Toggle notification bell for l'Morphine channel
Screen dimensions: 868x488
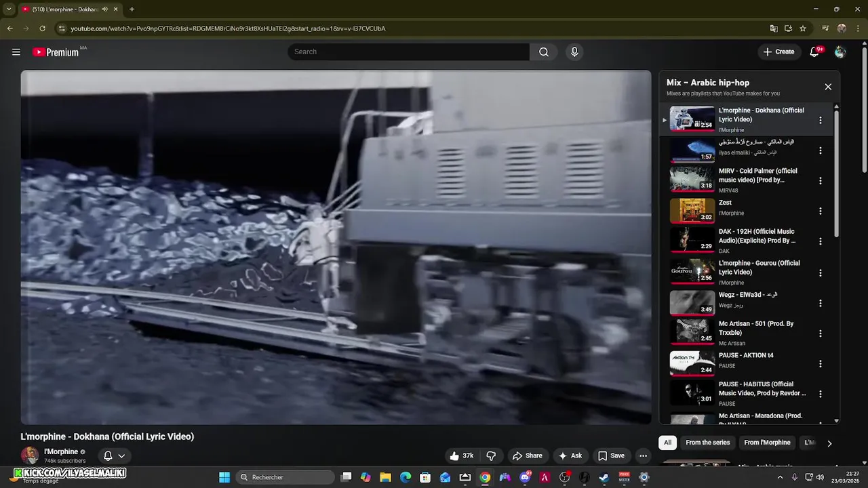tap(108, 456)
